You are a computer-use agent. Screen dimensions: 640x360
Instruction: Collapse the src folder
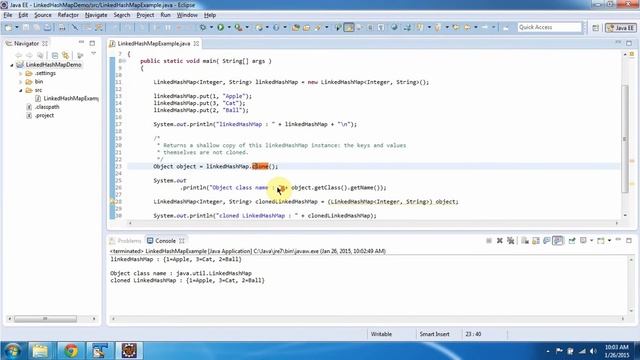(21, 90)
